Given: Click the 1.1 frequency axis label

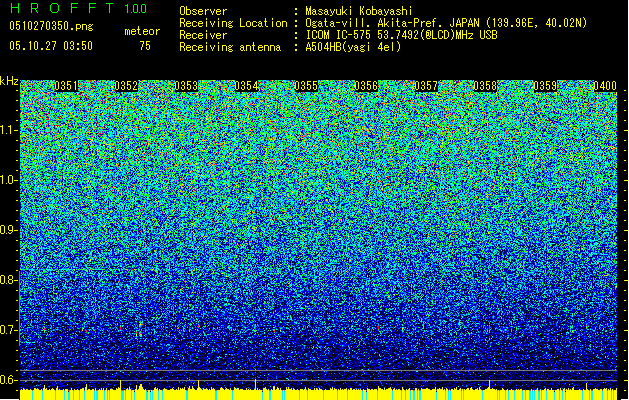Looking at the screenshot, I should (8, 130).
